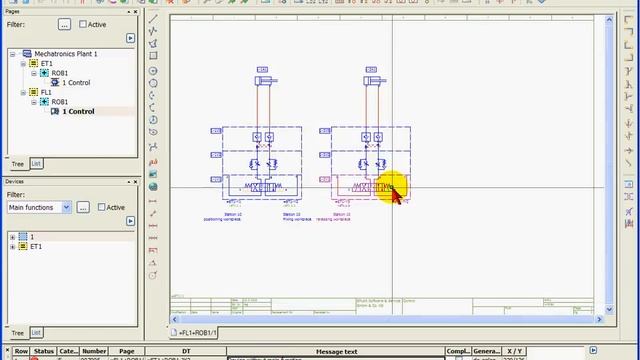Select the Circle with center-point tool

click(153, 71)
